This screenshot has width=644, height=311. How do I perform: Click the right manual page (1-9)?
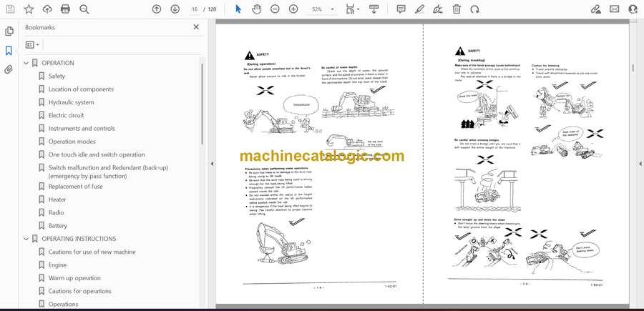(526, 164)
